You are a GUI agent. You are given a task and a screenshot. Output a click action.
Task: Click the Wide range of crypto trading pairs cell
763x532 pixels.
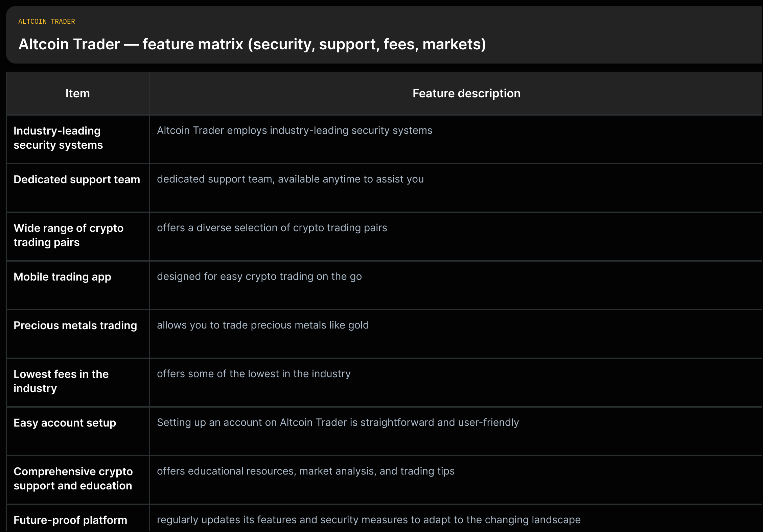click(x=78, y=237)
